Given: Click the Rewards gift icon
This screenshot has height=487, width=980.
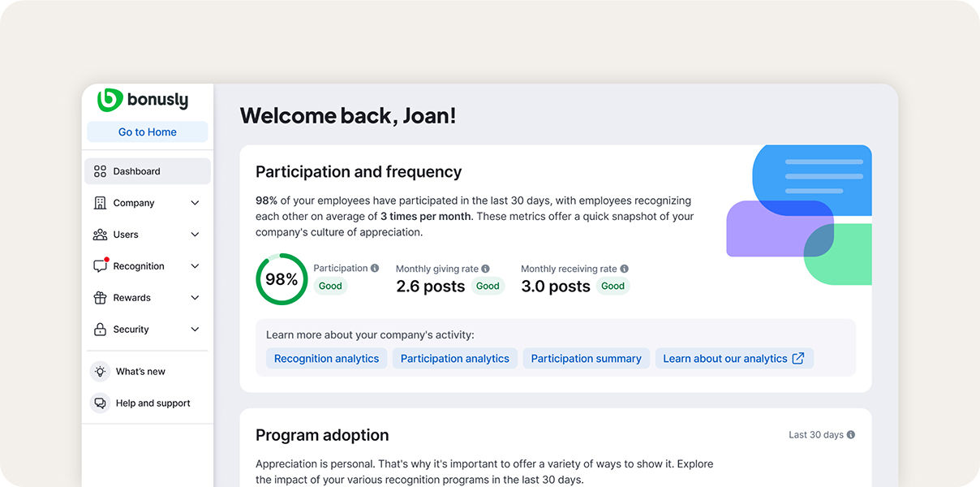Looking at the screenshot, I should (100, 298).
